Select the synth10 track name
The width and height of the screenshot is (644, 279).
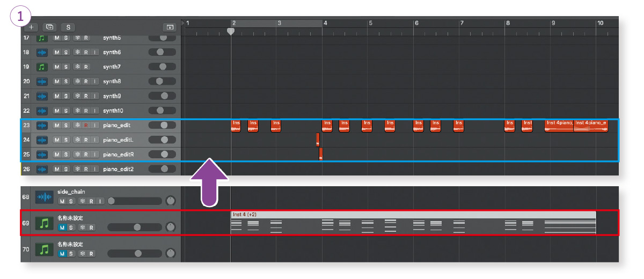coord(114,111)
